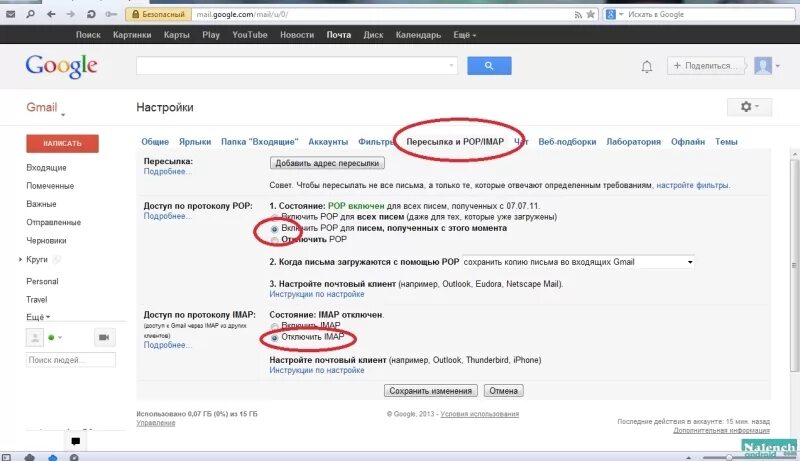Viewport: 800px width, 461px height.
Task: Click the key icon in browser toolbar
Action: (111, 14)
